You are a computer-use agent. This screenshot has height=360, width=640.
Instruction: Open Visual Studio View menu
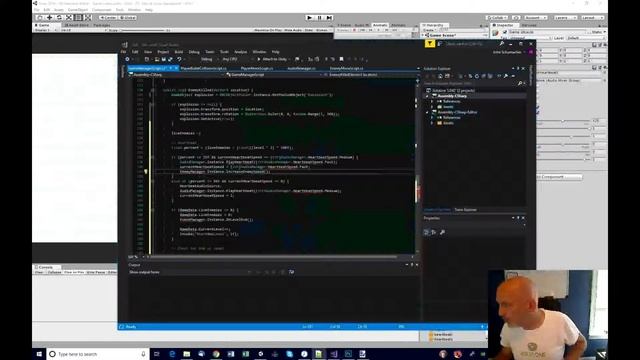point(148,52)
